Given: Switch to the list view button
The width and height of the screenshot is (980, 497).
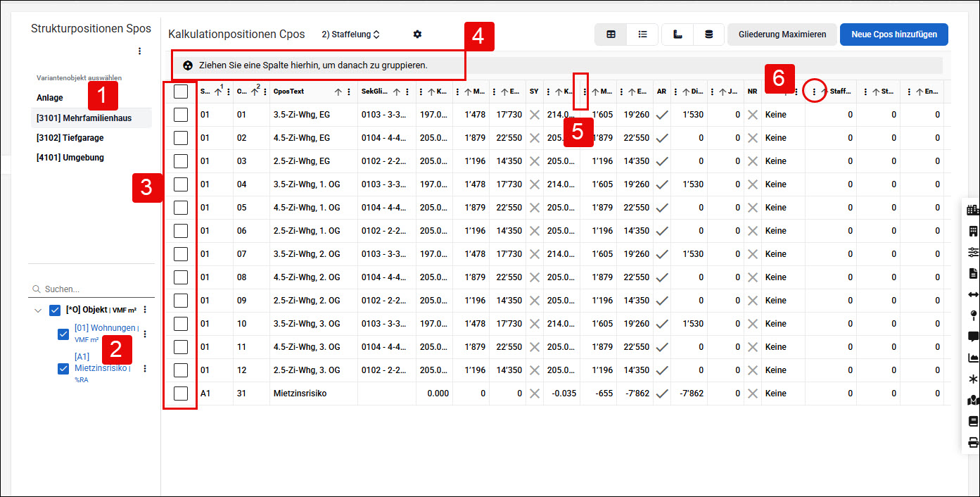Looking at the screenshot, I should (x=642, y=34).
